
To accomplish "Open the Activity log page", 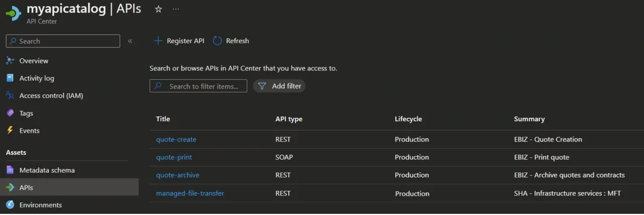I will tap(37, 78).
